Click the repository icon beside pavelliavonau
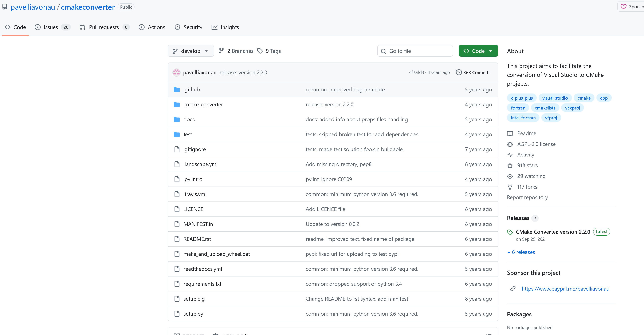 coord(4,7)
